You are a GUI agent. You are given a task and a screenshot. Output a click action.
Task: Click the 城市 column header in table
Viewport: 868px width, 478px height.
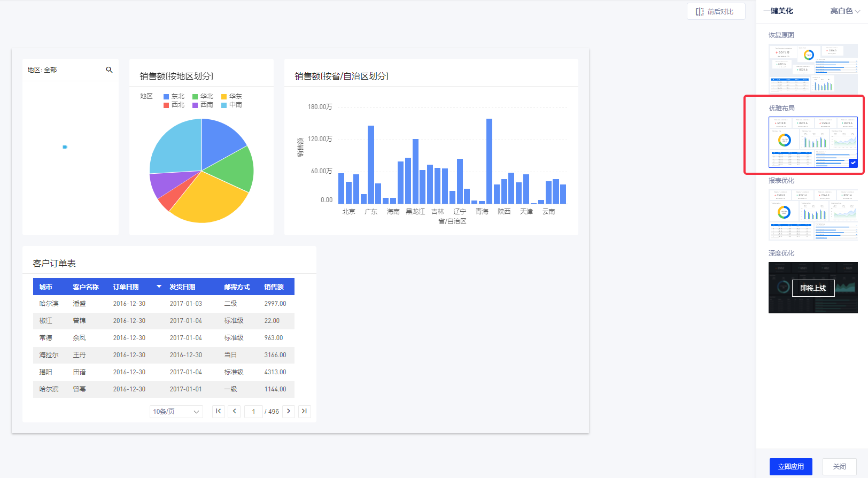point(46,287)
